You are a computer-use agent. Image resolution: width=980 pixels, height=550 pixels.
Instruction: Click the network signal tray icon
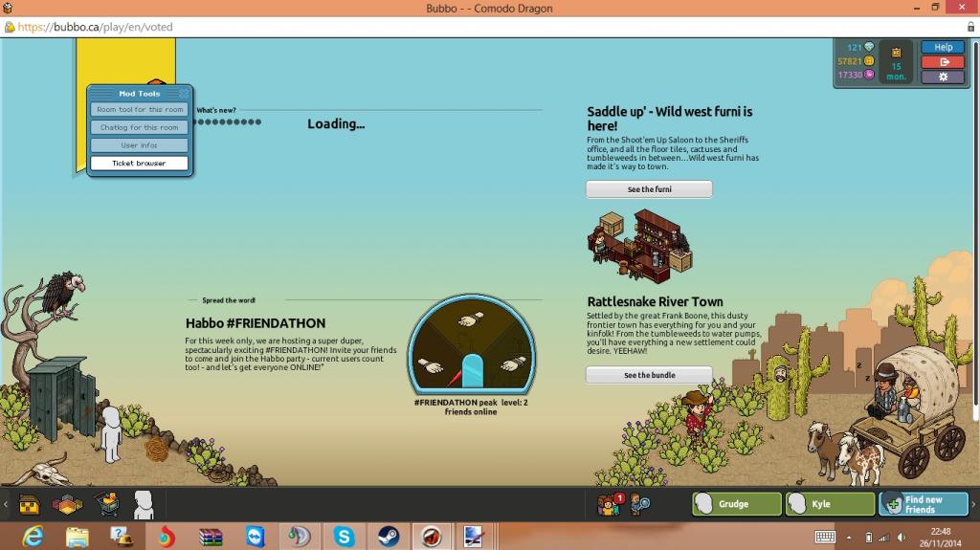[x=883, y=537]
